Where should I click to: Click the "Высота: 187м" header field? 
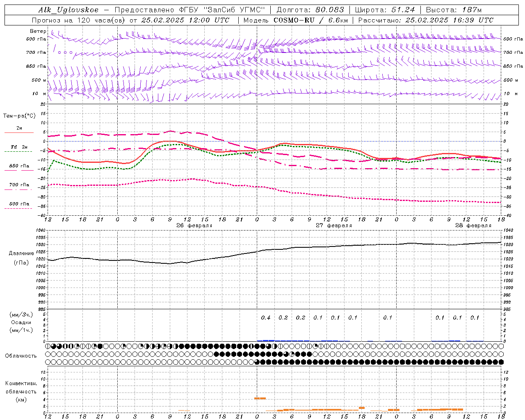tap(454, 10)
